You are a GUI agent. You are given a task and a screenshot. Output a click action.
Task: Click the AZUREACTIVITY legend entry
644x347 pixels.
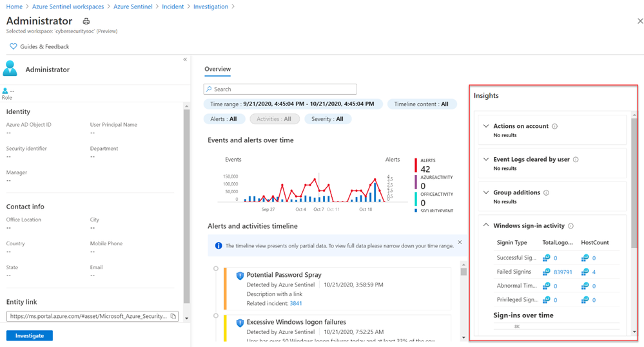tap(434, 182)
